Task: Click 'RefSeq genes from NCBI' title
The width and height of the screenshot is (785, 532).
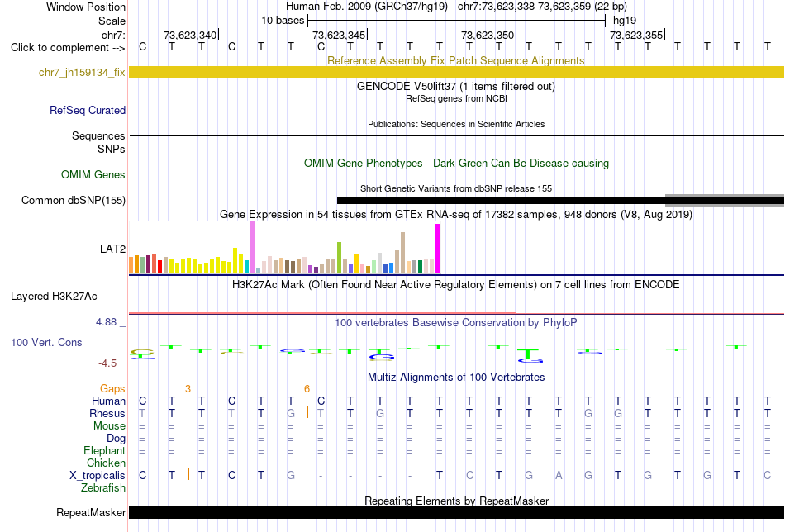Action: [x=456, y=98]
